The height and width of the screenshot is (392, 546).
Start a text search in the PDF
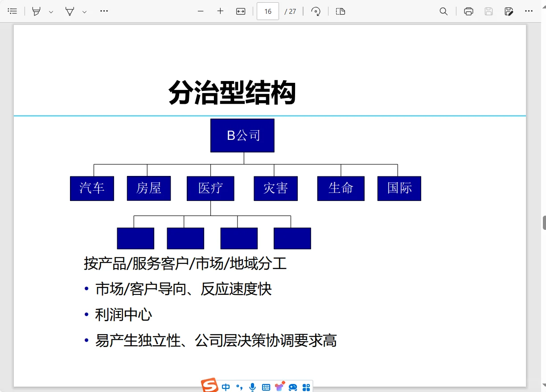coord(443,11)
